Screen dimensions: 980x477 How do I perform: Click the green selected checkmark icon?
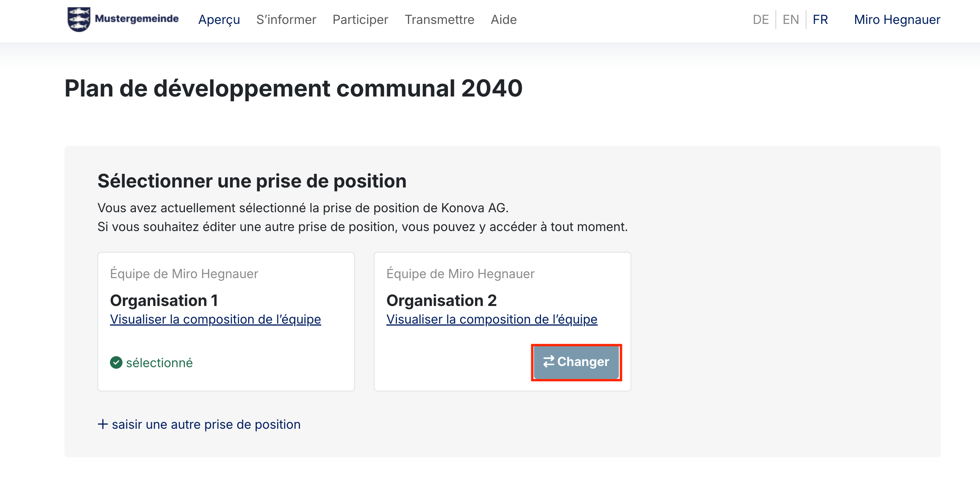point(116,362)
